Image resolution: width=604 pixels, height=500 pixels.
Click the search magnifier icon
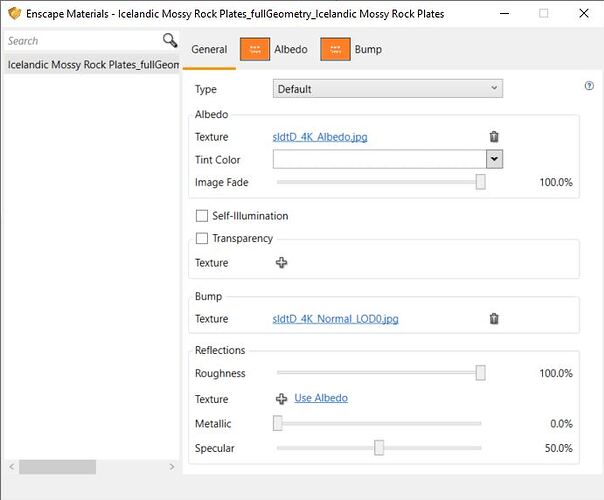coord(169,40)
